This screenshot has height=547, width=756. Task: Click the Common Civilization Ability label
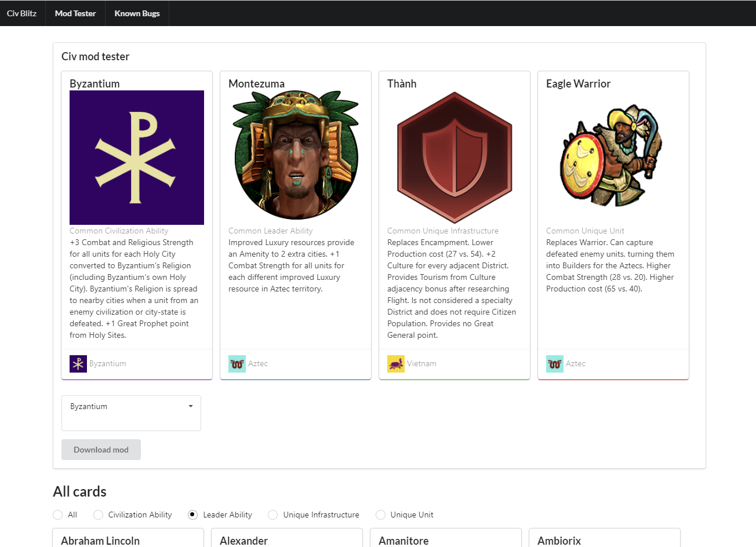click(x=119, y=231)
